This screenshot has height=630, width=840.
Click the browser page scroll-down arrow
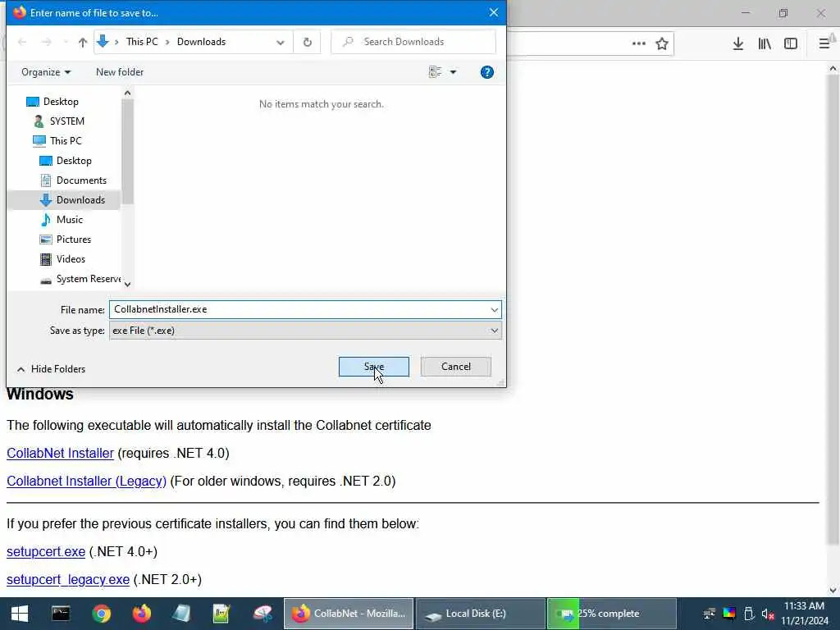click(833, 591)
